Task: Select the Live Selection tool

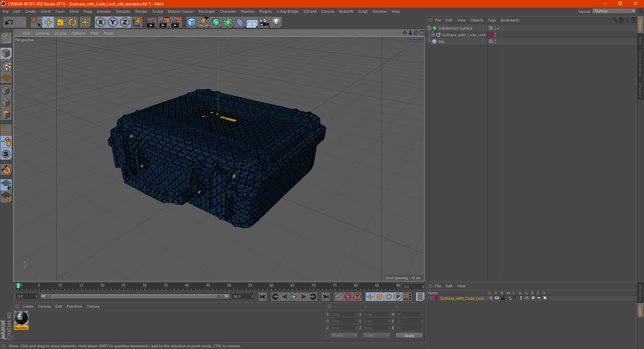Action: [x=36, y=22]
